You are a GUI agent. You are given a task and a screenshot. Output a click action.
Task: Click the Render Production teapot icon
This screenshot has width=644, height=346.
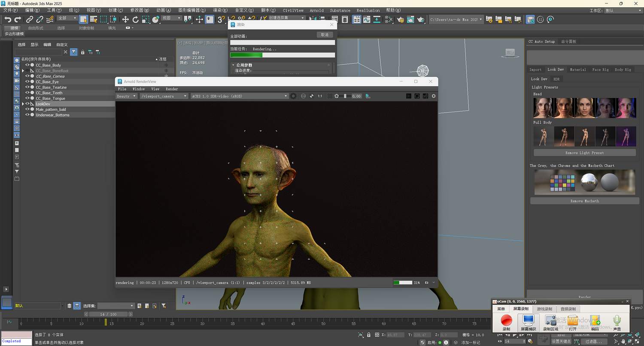click(x=421, y=19)
